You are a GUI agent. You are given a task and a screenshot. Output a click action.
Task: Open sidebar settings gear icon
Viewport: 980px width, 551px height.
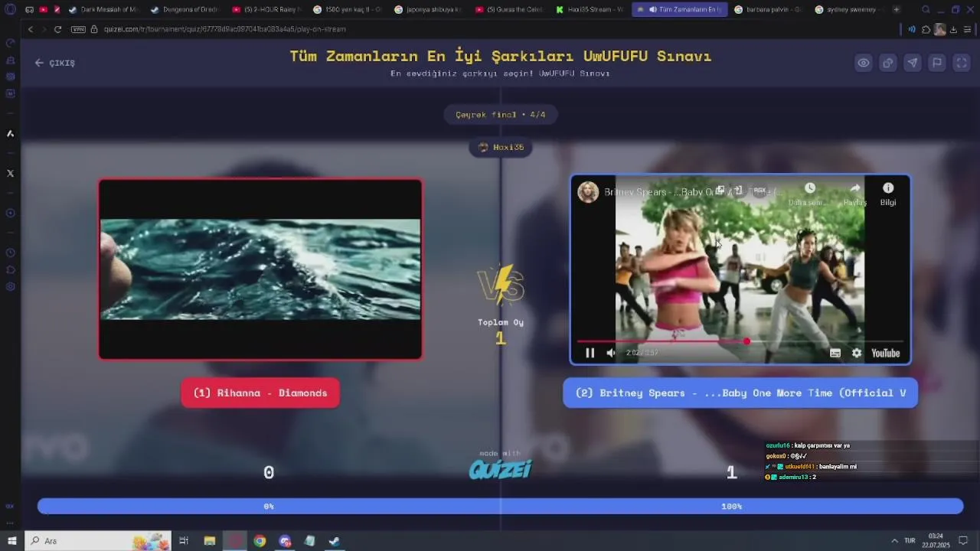tap(10, 286)
